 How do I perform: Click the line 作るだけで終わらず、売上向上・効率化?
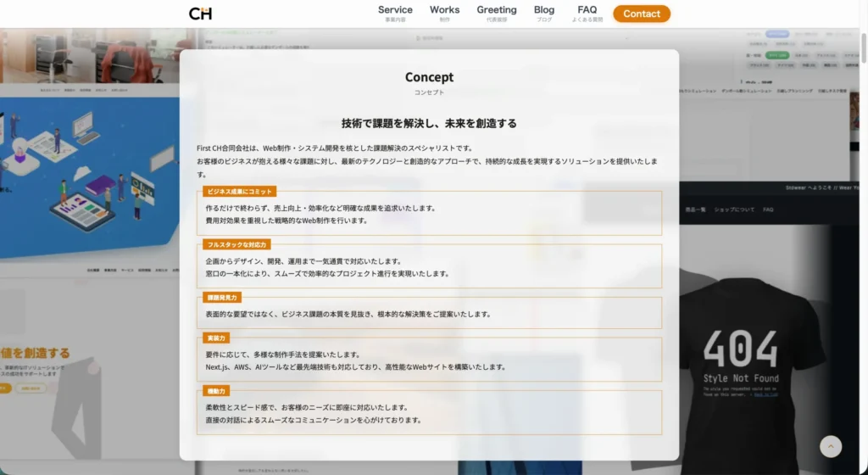[321, 208]
